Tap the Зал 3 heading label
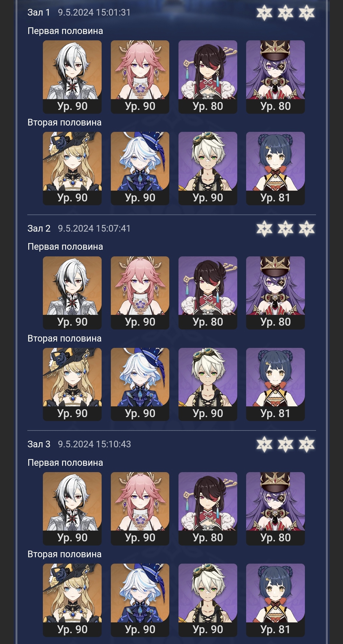This screenshot has width=343, height=644. coord(39,444)
